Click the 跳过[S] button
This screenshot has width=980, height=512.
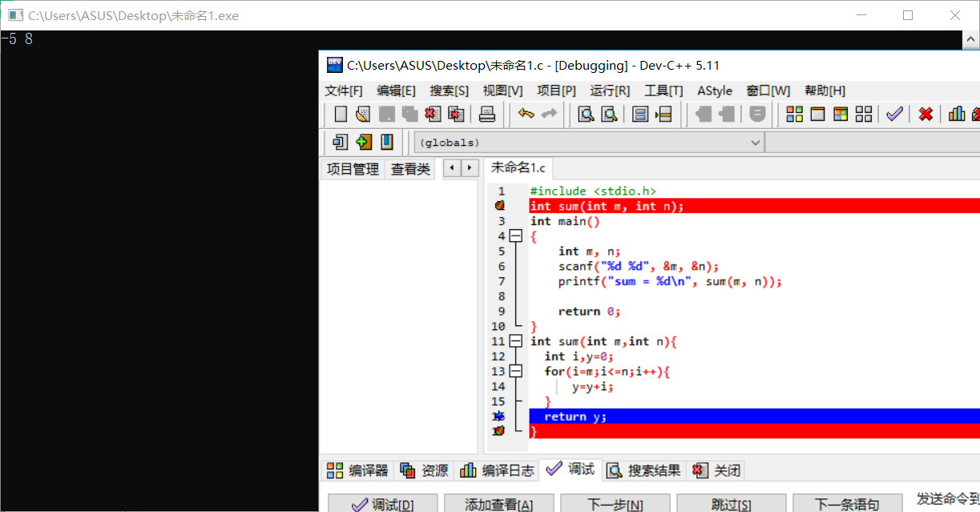pyautogui.click(x=732, y=504)
